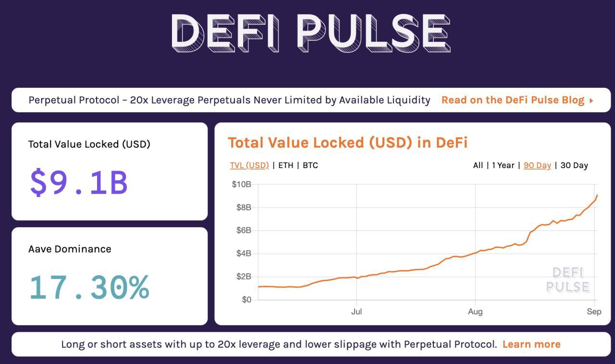Click the Aug marker on chart axis
The image size is (615, 364).
click(475, 312)
